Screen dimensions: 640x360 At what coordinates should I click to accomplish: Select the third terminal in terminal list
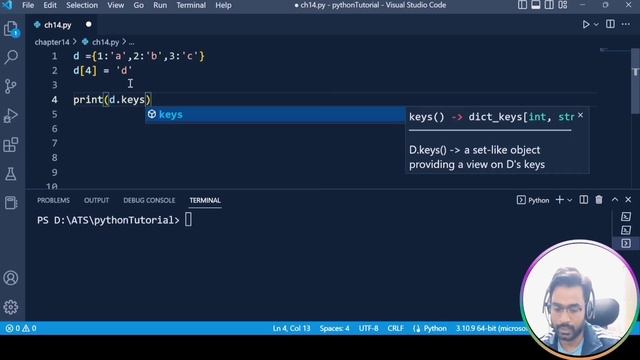point(626,244)
